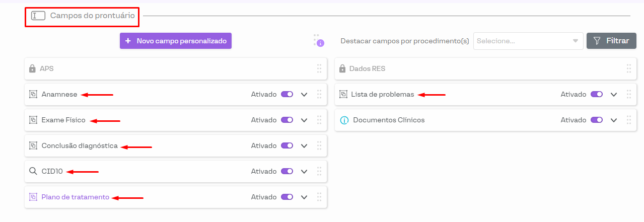Expand the Exame Físico row chevron
This screenshot has height=222, width=644.
pos(304,120)
